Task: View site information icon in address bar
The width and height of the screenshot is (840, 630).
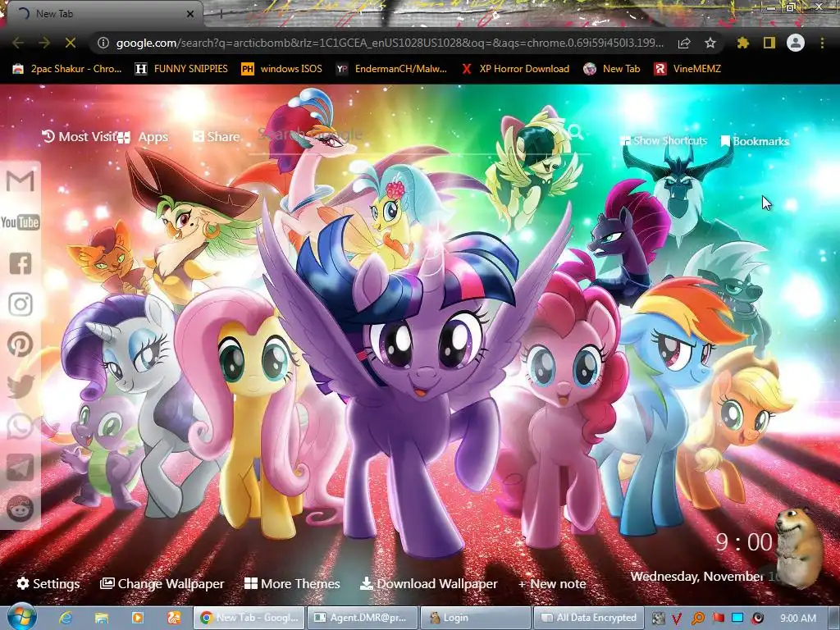Action: pyautogui.click(x=103, y=43)
